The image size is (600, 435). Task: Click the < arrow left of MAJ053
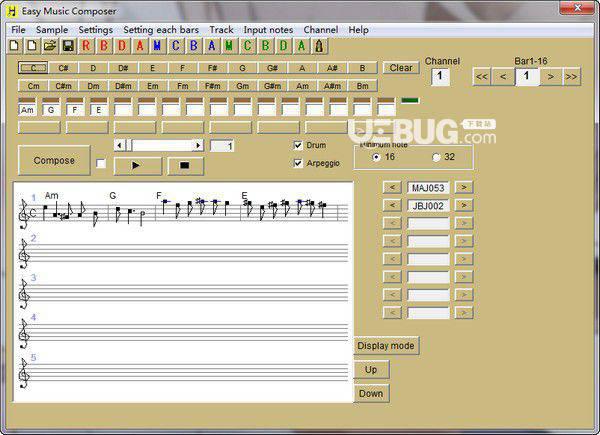(392, 187)
